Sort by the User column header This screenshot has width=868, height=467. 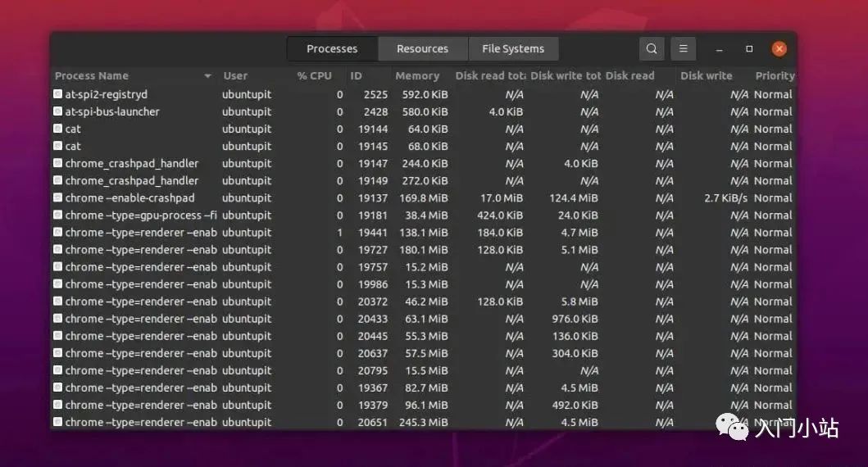click(x=235, y=76)
